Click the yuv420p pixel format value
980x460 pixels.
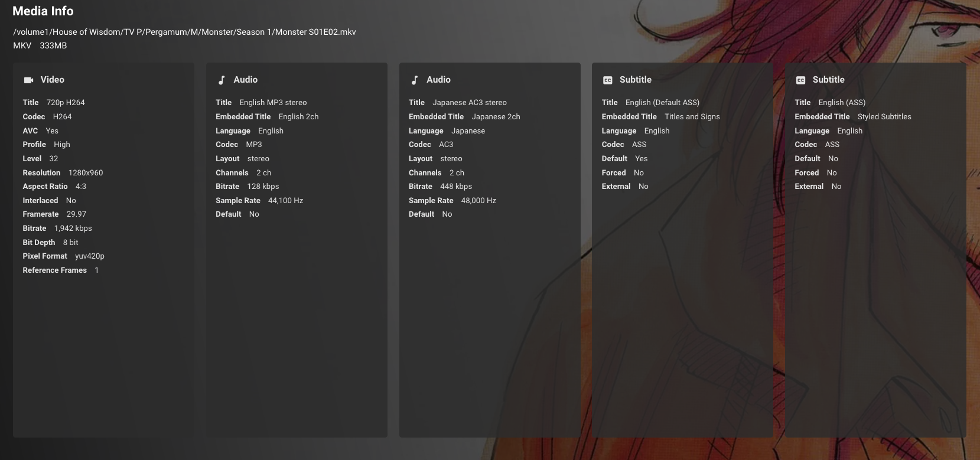[90, 256]
